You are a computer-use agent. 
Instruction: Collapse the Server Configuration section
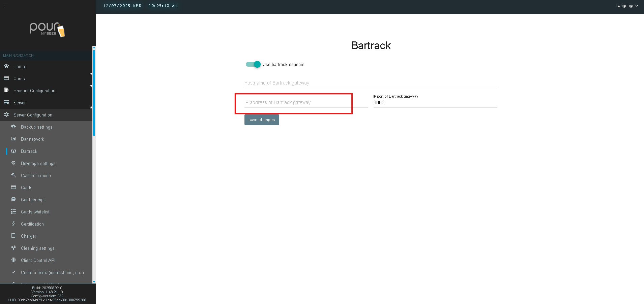[x=33, y=115]
